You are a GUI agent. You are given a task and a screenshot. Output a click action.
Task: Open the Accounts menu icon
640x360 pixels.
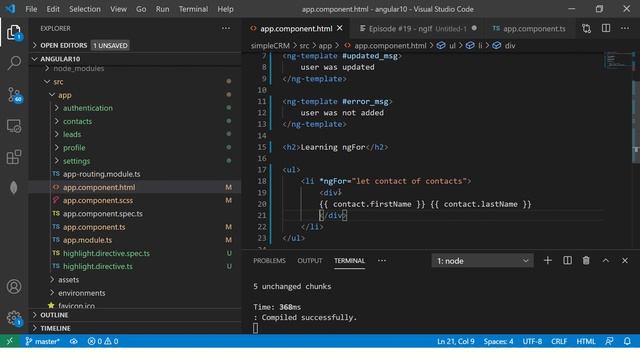click(x=14, y=287)
